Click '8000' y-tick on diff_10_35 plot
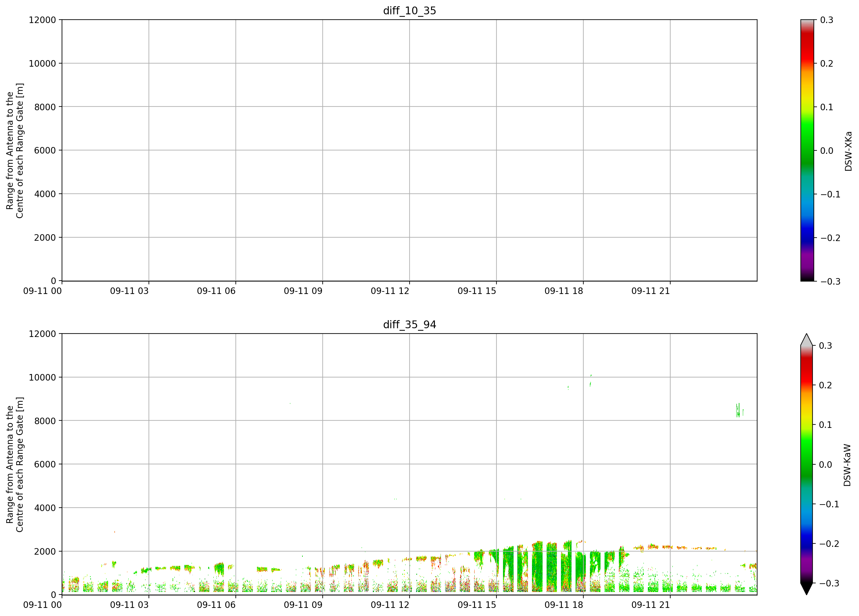Image resolution: width=859 pixels, height=616 pixels. (x=45, y=107)
